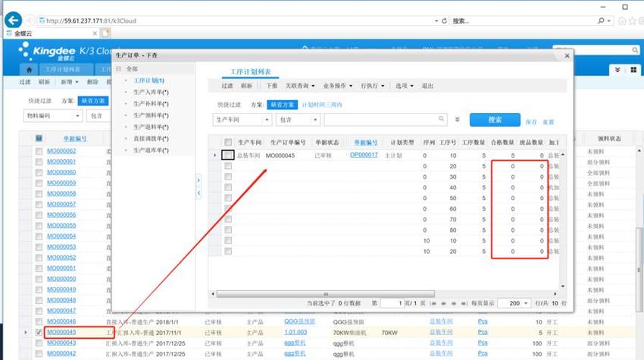Click row indicator arrow of MO000045 dialog row

(x=215, y=155)
